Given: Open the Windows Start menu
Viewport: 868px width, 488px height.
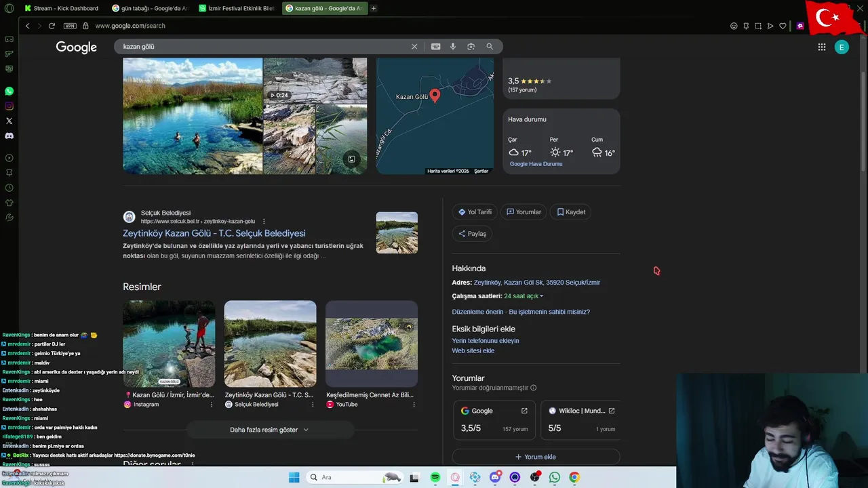Looking at the screenshot, I should coord(294,477).
